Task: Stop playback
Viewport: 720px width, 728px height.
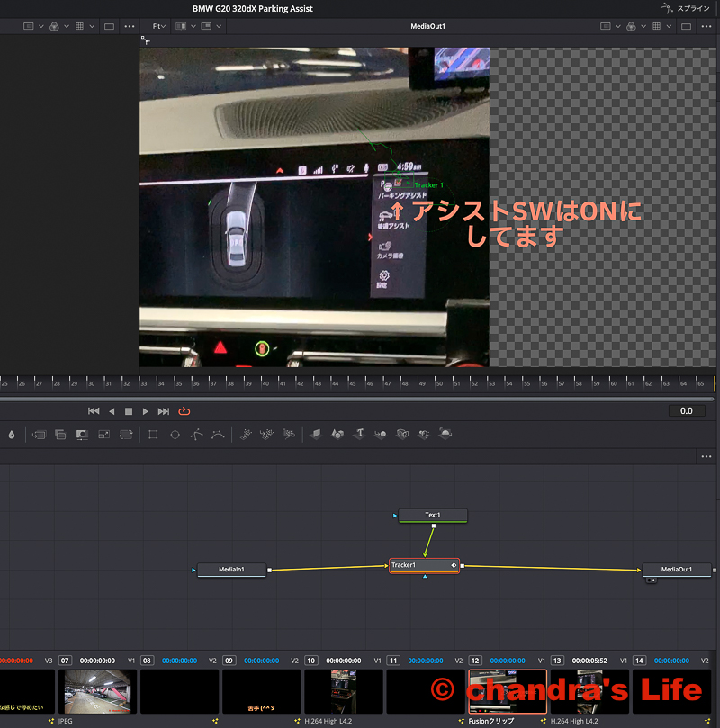Action: pyautogui.click(x=129, y=411)
